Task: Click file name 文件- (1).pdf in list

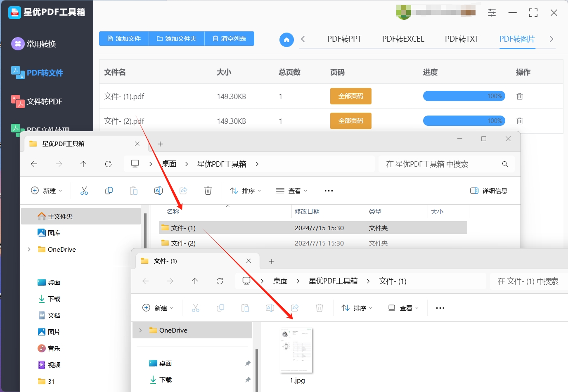Action: (124, 97)
